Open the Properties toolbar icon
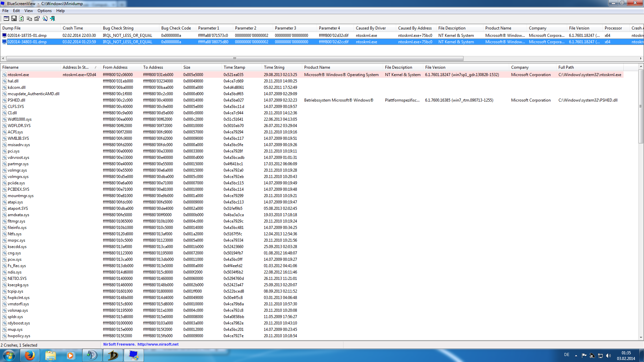 tap(37, 18)
